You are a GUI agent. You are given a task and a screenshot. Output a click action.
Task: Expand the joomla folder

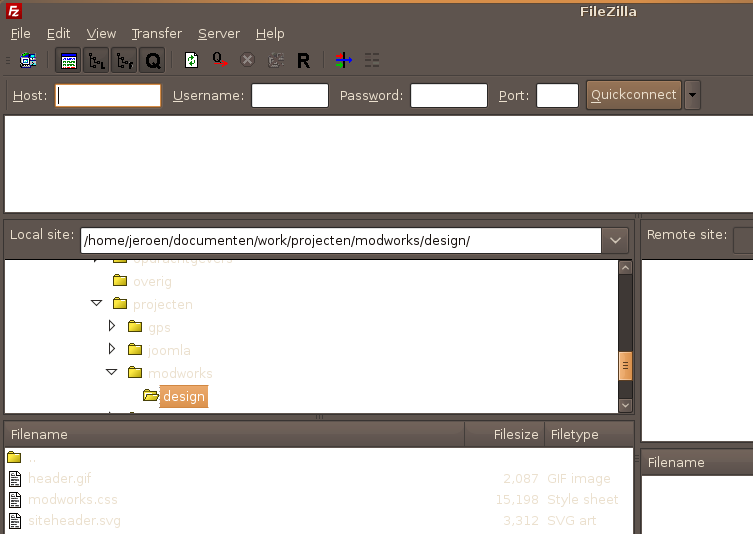coord(112,349)
